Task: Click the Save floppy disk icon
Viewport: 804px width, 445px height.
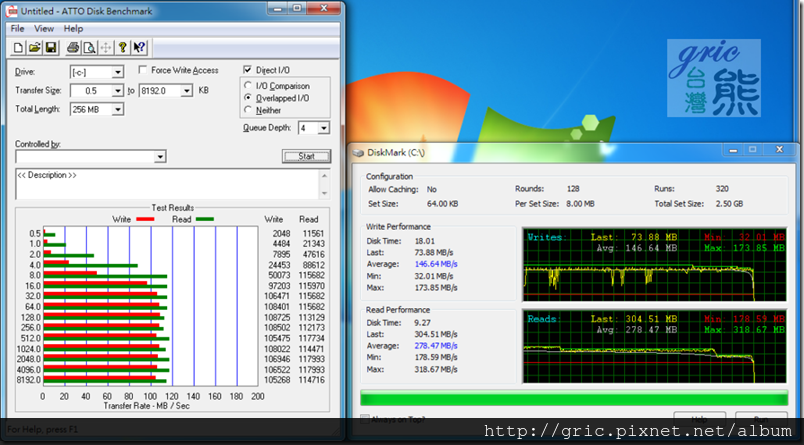Action: click(51, 48)
